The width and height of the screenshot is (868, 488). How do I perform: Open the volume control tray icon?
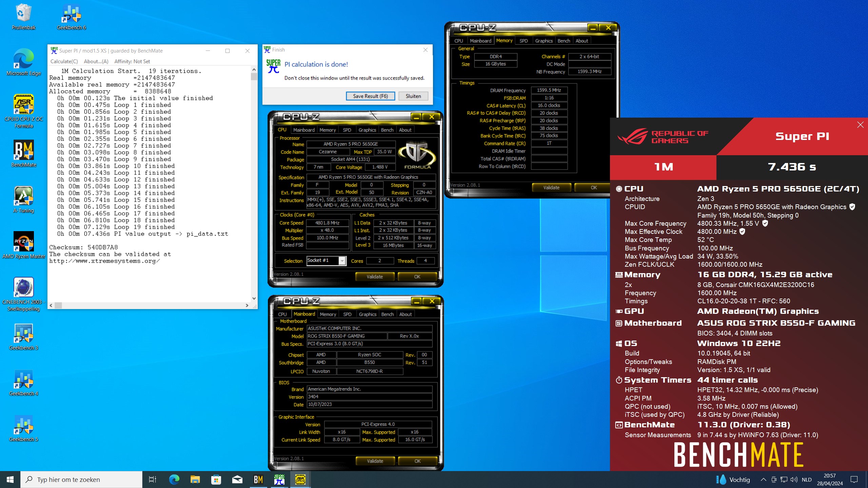tap(794, 480)
